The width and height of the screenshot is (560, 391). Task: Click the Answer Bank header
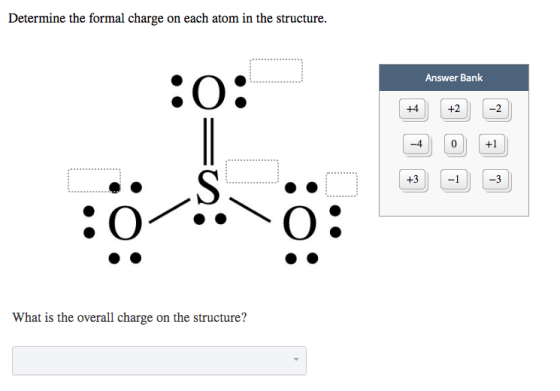454,78
